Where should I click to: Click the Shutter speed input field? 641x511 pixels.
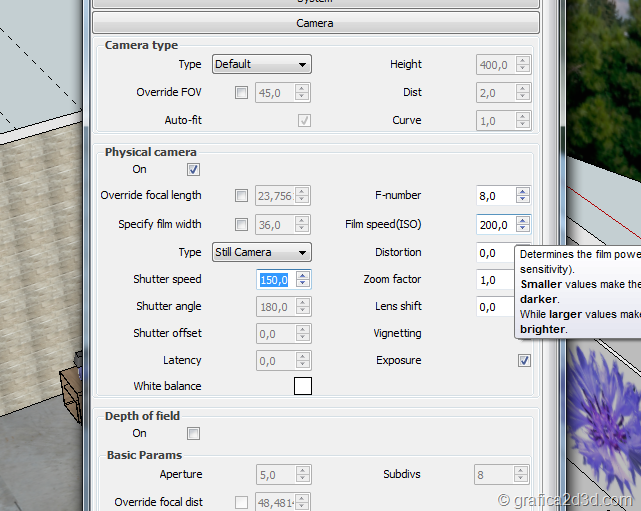[275, 280]
